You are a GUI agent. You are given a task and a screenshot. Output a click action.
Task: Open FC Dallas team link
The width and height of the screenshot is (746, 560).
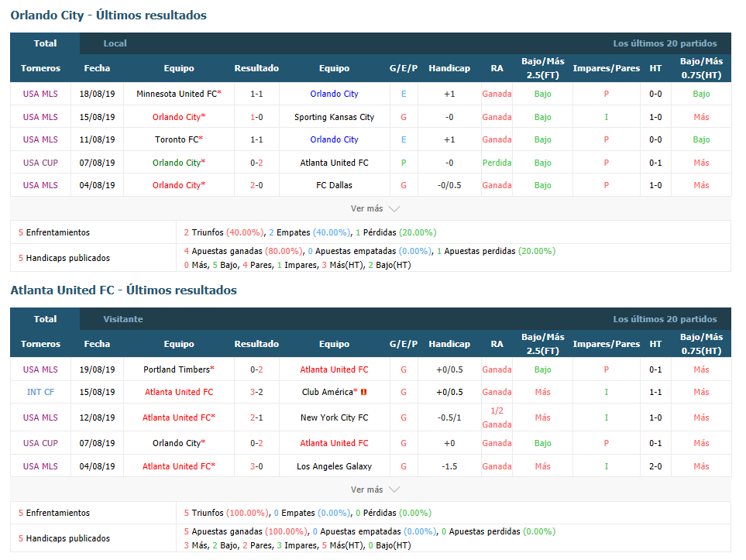pos(334,185)
